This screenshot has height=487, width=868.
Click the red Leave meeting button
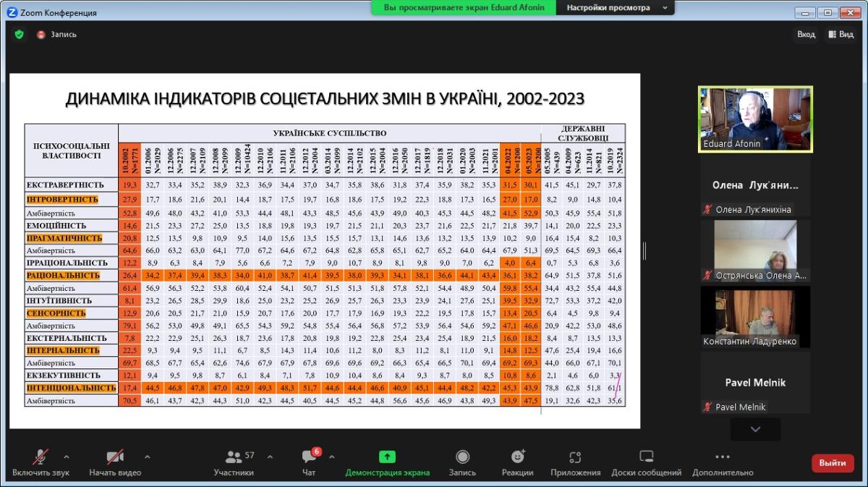[833, 463]
